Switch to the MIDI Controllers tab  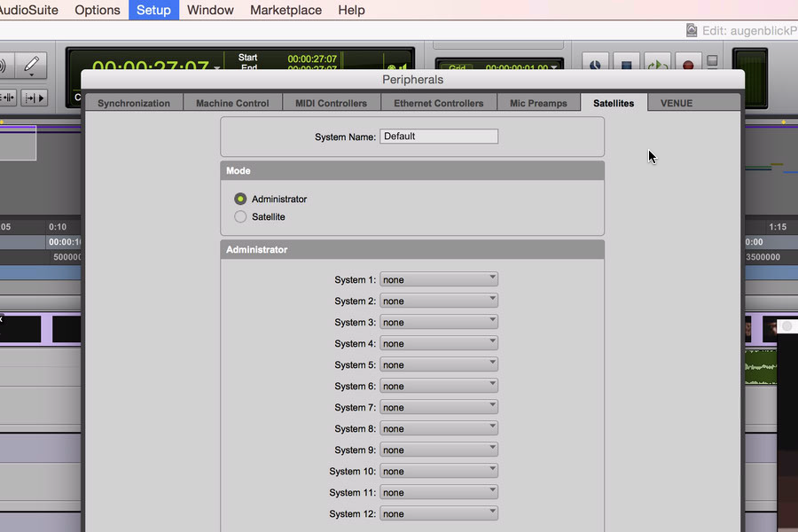331,103
